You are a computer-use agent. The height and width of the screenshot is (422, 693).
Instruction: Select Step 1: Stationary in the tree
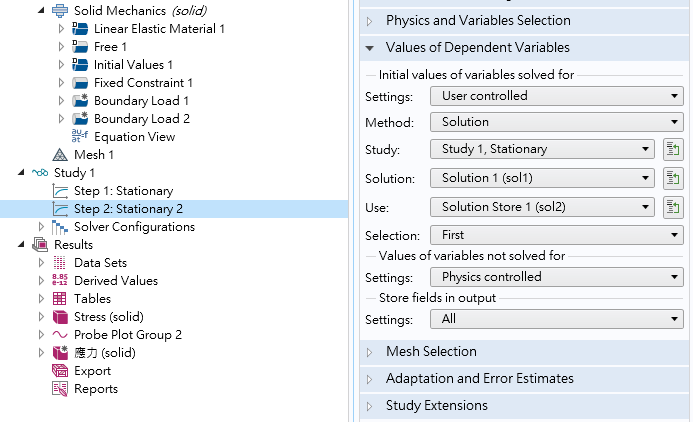(122, 191)
